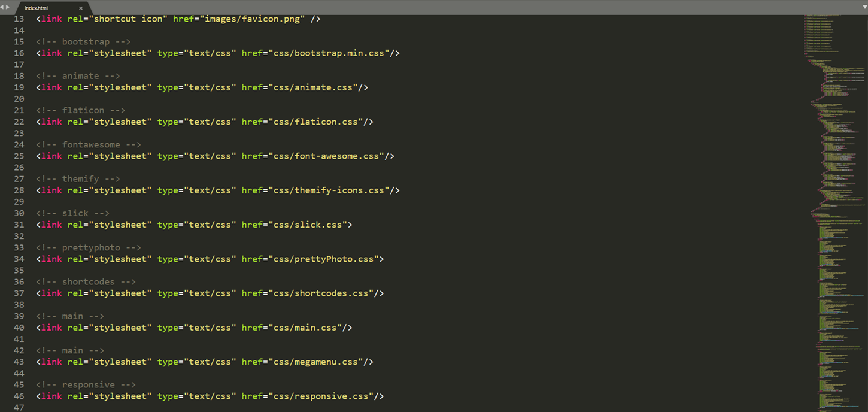Click the "href" attribute on line 34
Screen dimensions: 868x412
pyautogui.click(x=252, y=259)
